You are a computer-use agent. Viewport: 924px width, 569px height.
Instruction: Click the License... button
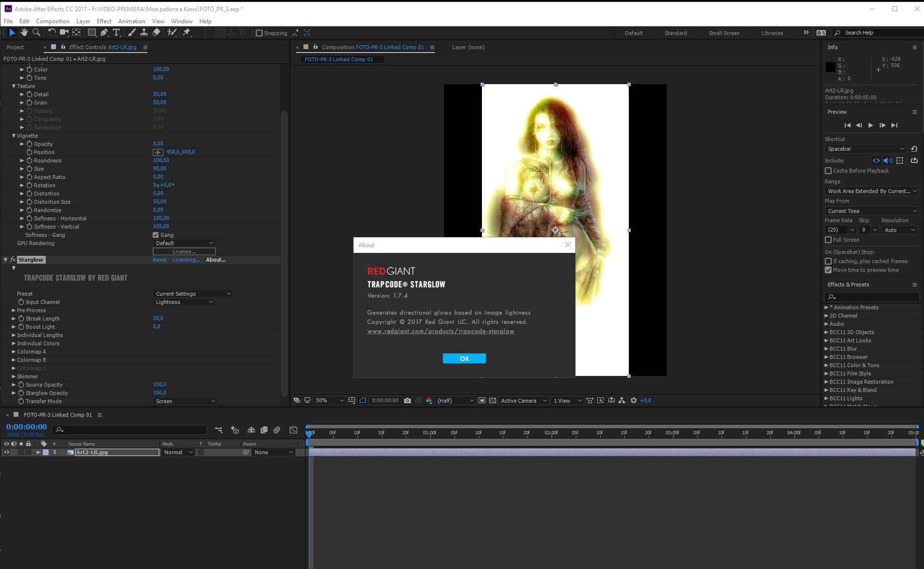[x=184, y=251]
